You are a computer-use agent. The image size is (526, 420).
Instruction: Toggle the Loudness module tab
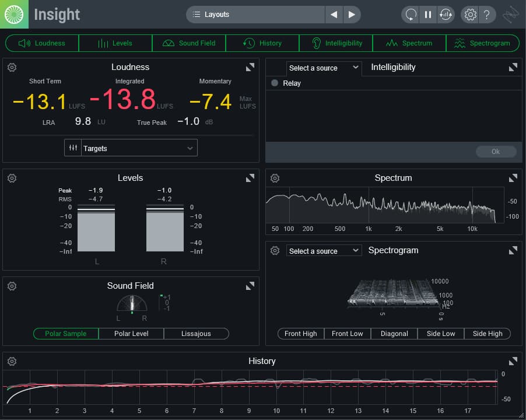point(42,43)
